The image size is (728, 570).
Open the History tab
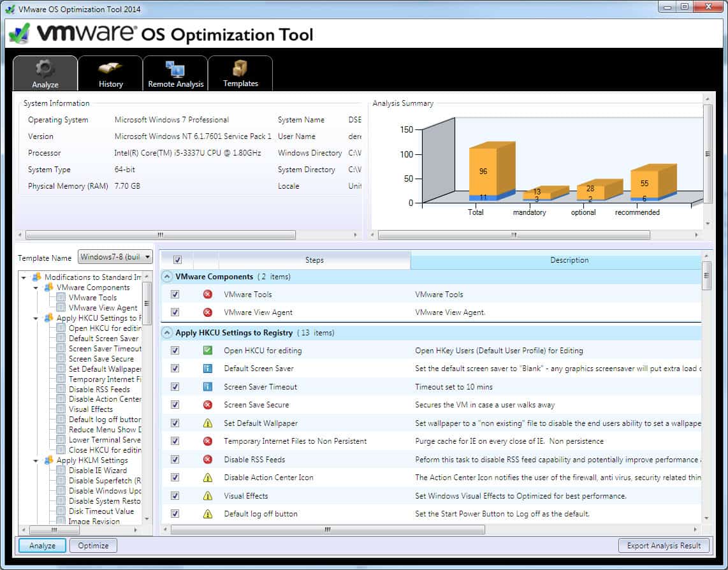(110, 73)
